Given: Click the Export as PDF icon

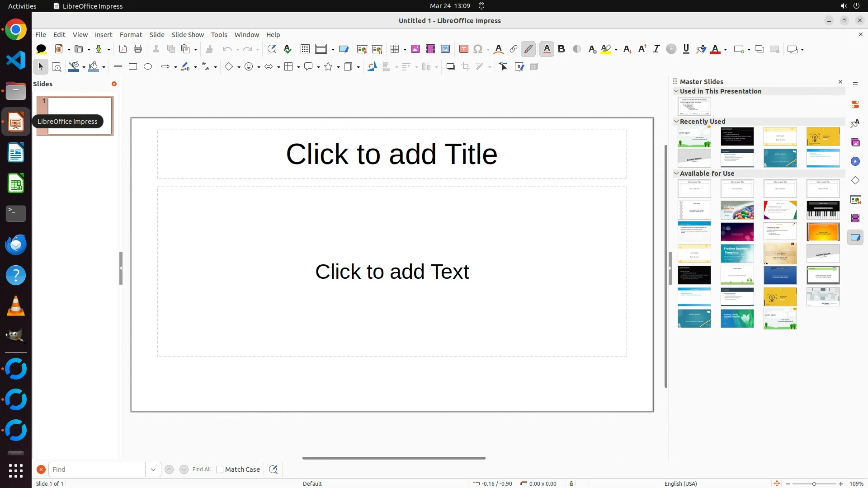Looking at the screenshot, I should coord(123,49).
